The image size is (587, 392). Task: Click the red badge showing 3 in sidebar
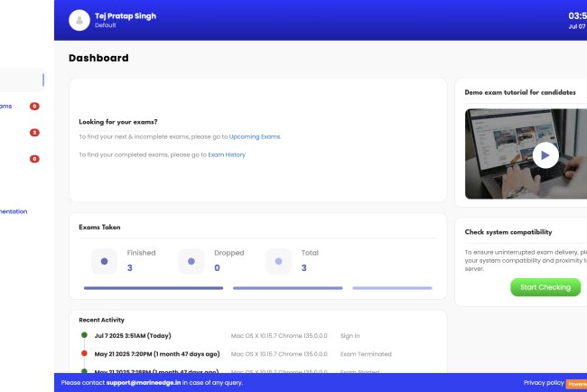coord(34,133)
